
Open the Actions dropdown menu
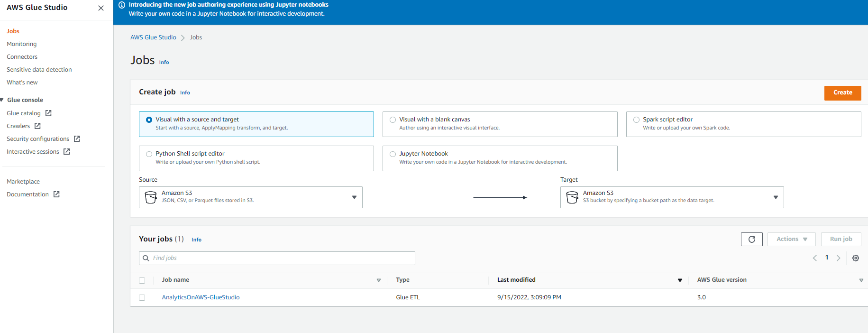[792, 239]
